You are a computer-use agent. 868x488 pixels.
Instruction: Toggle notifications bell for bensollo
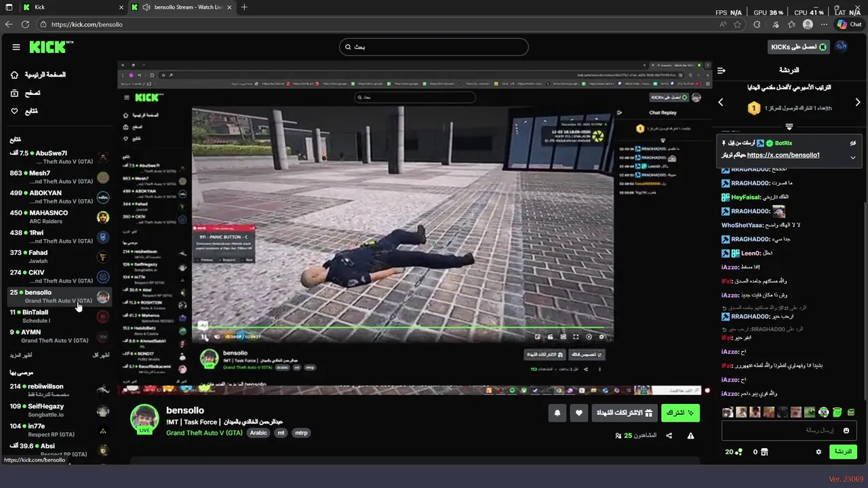(x=557, y=413)
